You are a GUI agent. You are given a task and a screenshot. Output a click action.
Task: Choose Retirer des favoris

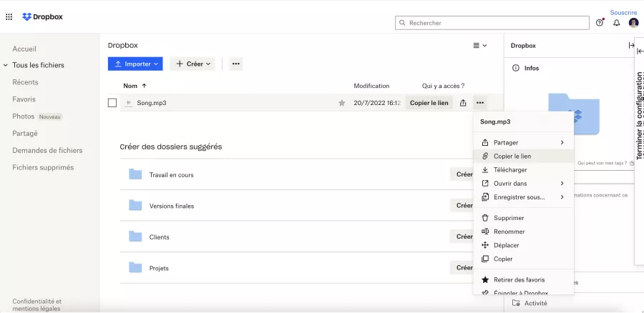point(523,280)
